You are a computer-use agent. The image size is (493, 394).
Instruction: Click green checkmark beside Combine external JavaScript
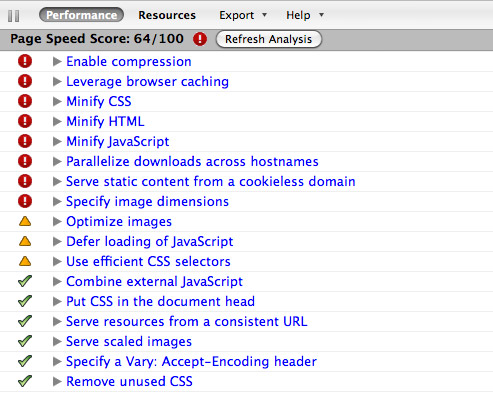tap(25, 281)
